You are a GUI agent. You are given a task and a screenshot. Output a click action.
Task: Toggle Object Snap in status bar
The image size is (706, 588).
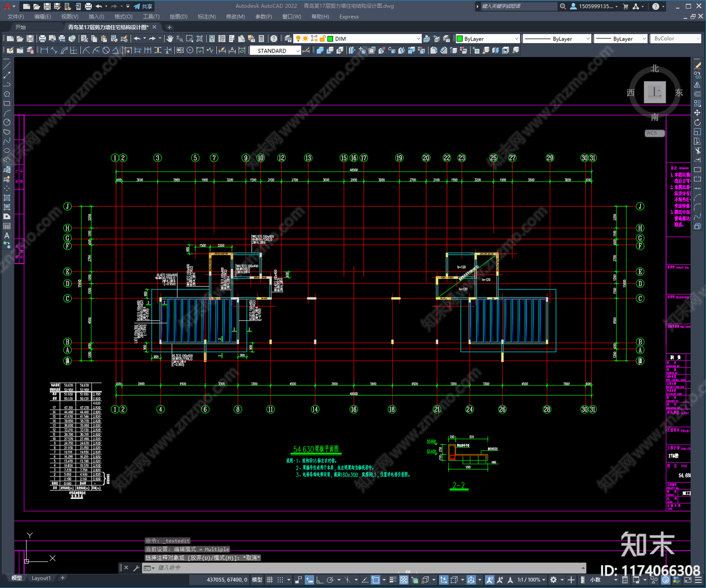tap(376, 580)
